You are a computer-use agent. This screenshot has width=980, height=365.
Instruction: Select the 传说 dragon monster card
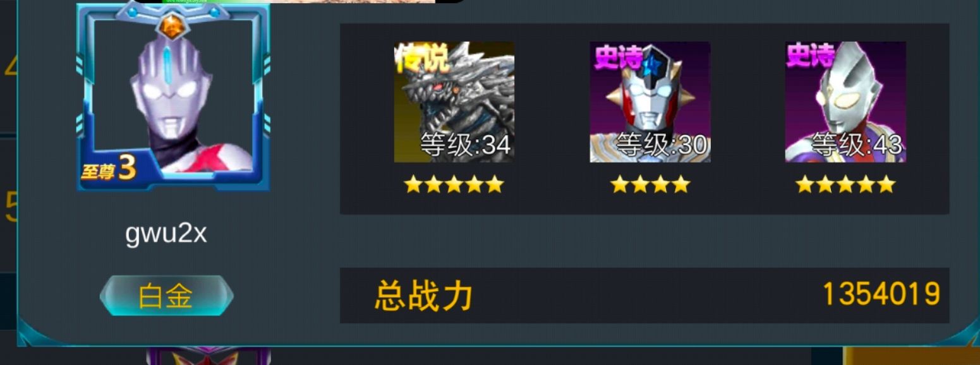pyautogui.click(x=454, y=102)
